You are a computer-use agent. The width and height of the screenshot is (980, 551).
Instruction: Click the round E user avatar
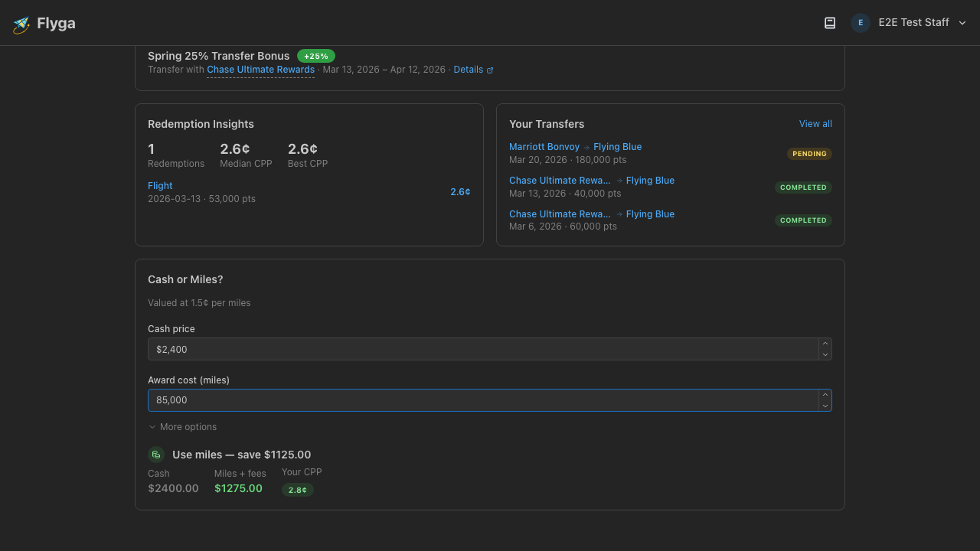tap(861, 23)
